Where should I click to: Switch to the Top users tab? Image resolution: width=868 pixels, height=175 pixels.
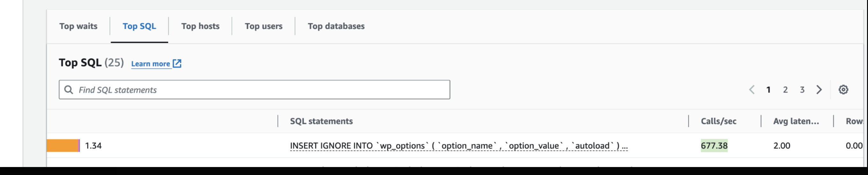click(x=263, y=26)
